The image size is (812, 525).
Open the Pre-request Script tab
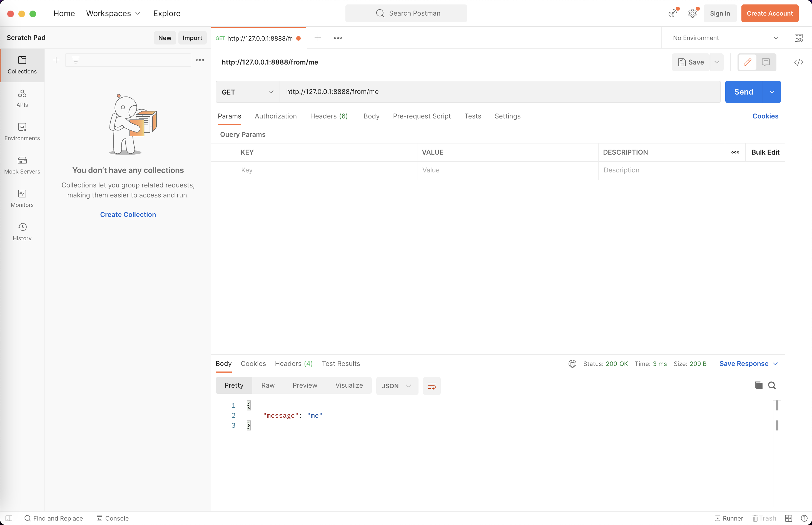422,116
